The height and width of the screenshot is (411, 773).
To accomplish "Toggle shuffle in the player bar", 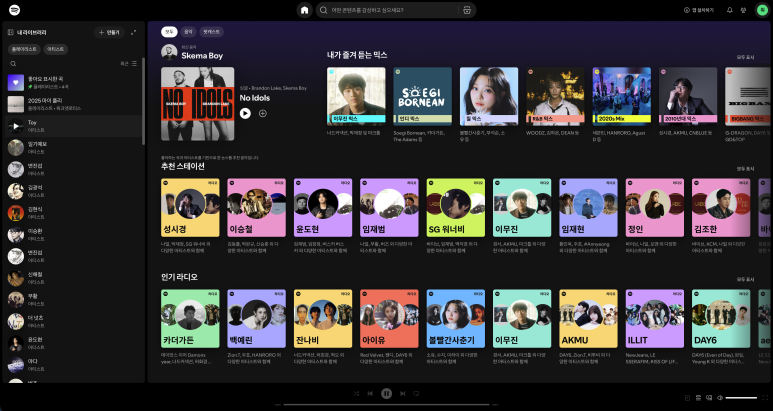I will click(x=356, y=393).
